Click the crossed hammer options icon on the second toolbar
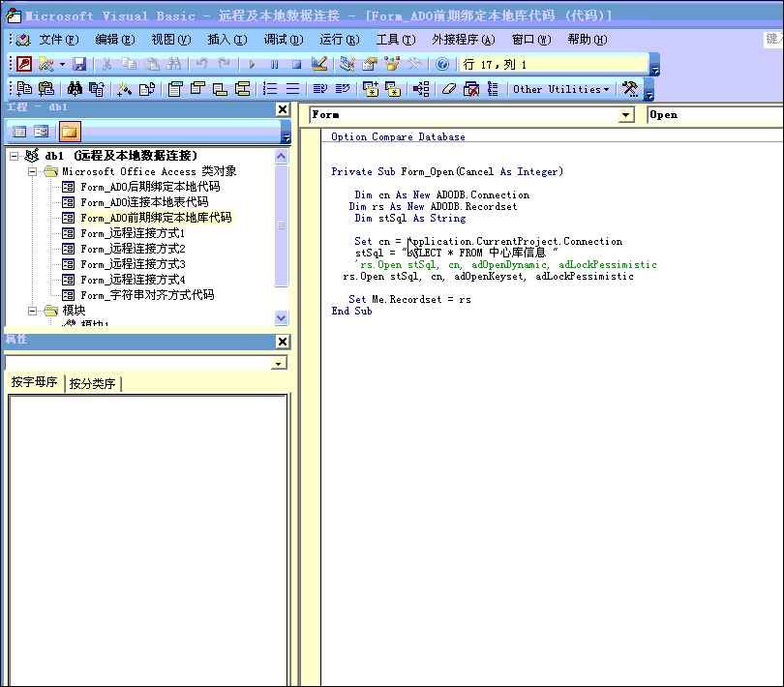 (629, 89)
